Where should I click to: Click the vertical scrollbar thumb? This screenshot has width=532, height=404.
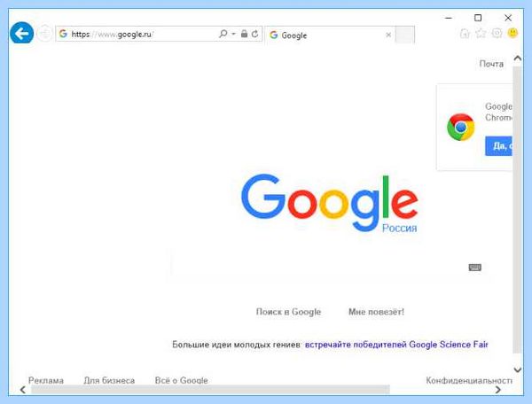pos(517,209)
